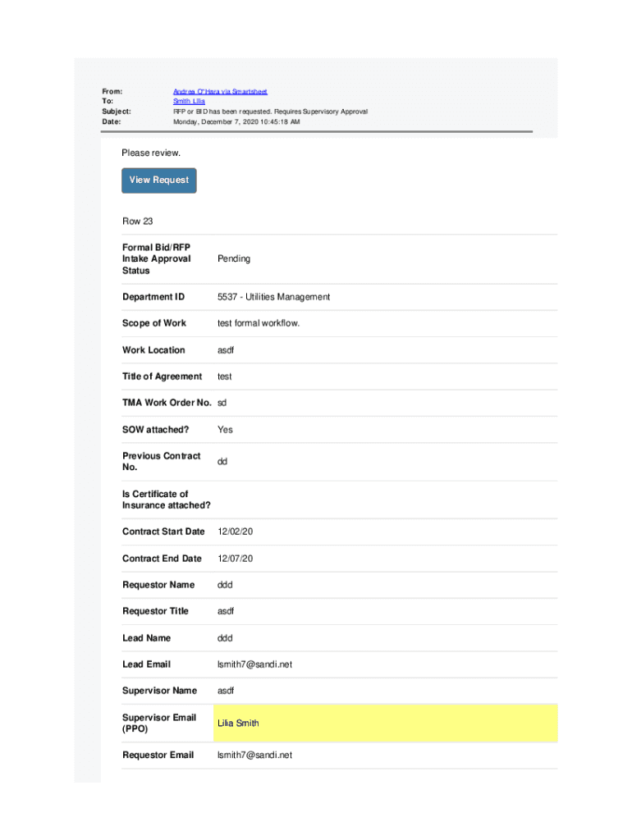Open the Andrea O'Hara via Smartsheet sender link
The width and height of the screenshot is (632, 840).
[x=220, y=92]
